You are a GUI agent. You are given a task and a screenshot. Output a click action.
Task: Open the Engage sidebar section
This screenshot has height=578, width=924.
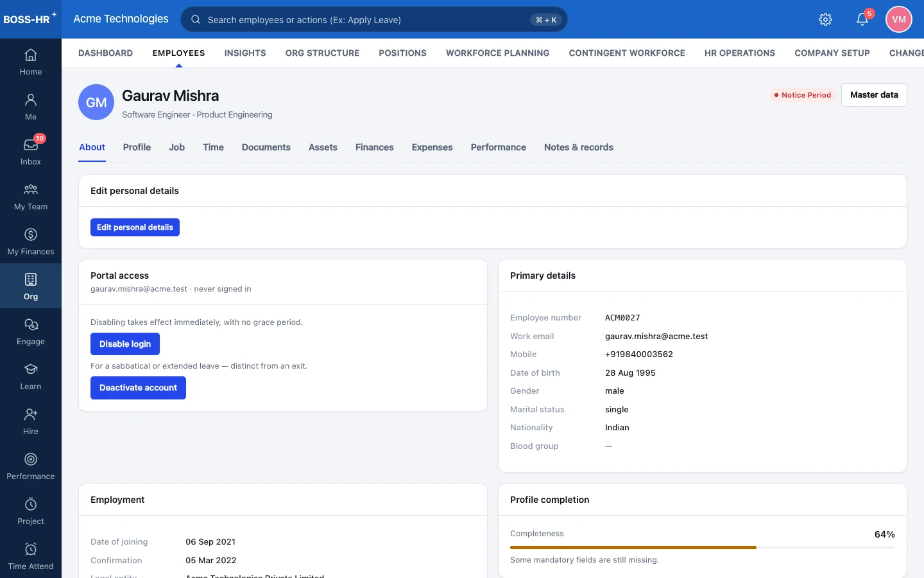tap(31, 331)
